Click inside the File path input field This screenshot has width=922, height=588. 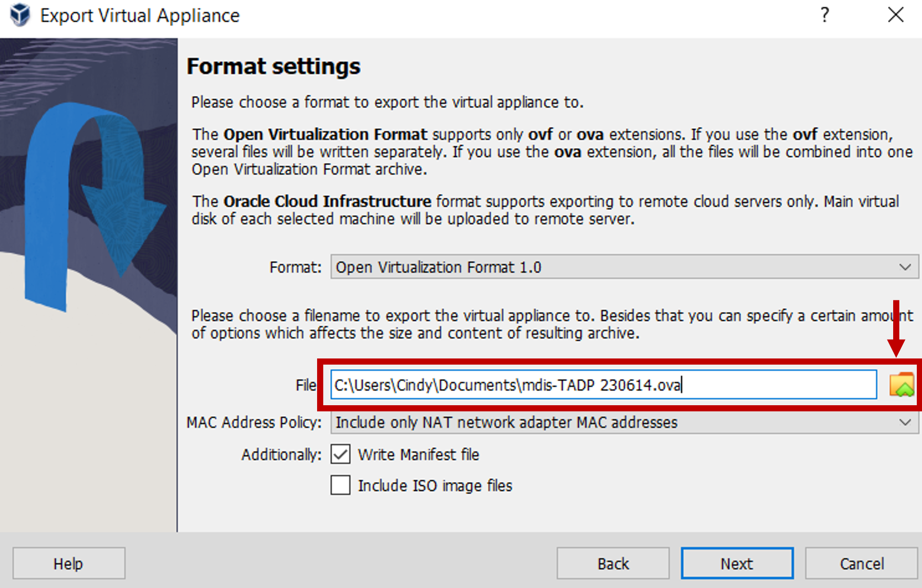pyautogui.click(x=603, y=385)
